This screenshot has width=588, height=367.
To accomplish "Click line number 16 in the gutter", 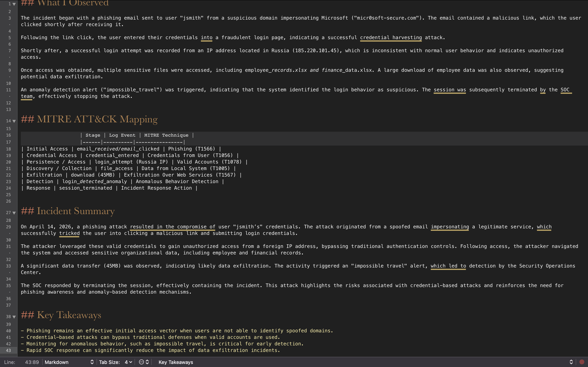I will tap(9, 135).
